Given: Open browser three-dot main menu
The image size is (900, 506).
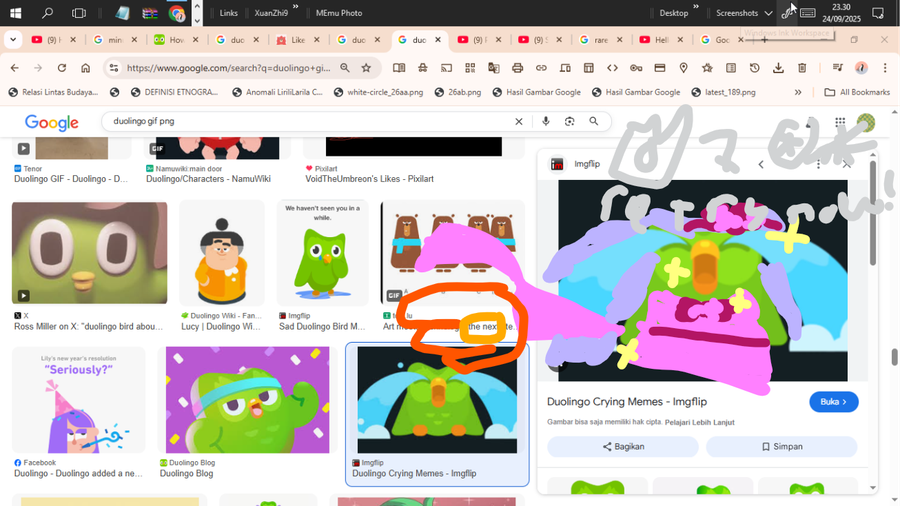Looking at the screenshot, I should pyautogui.click(x=885, y=68).
